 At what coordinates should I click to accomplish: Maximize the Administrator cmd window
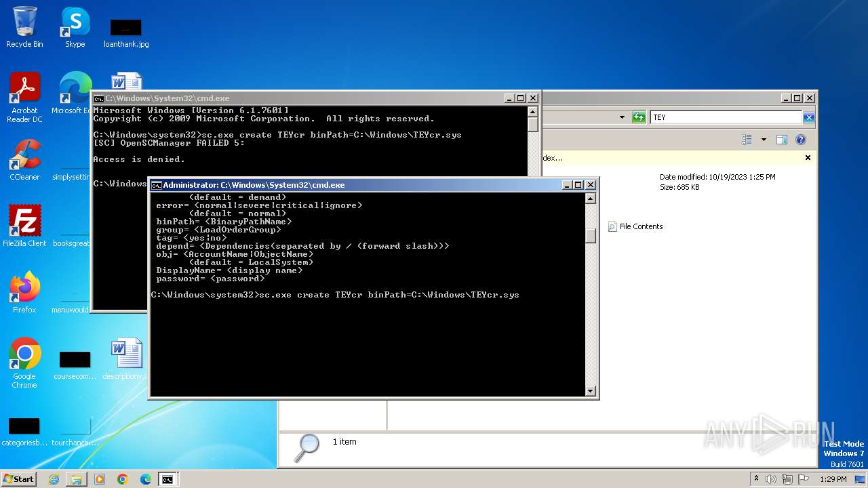(578, 185)
